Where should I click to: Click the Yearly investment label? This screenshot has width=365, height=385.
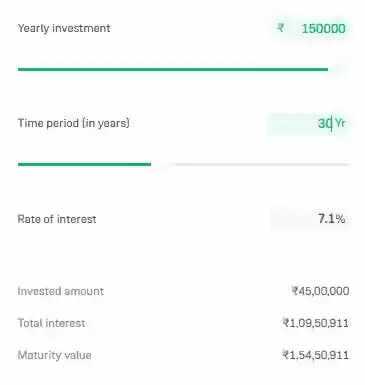tap(64, 28)
